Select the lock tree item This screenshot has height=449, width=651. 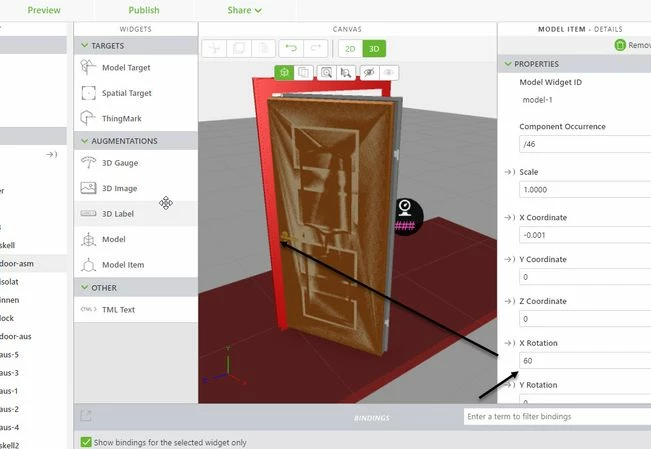7,318
